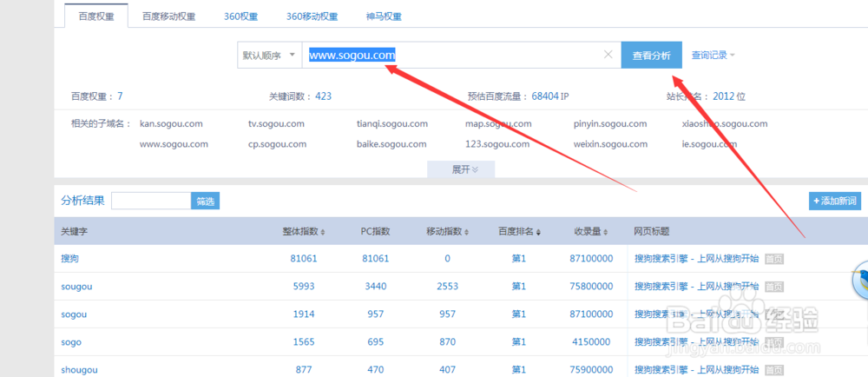Screen dimensions: 868x377
Task: Sort by 收录量 column
Action: point(590,231)
